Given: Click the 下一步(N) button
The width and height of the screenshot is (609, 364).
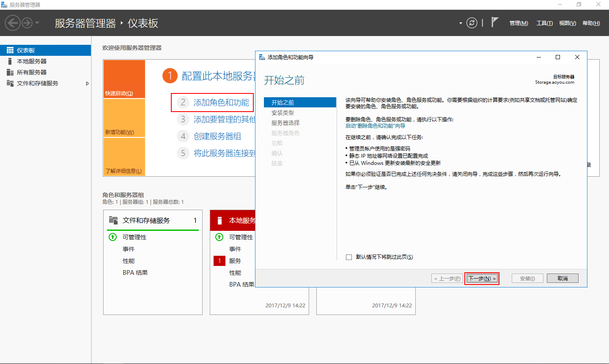Looking at the screenshot, I should 482,279.
